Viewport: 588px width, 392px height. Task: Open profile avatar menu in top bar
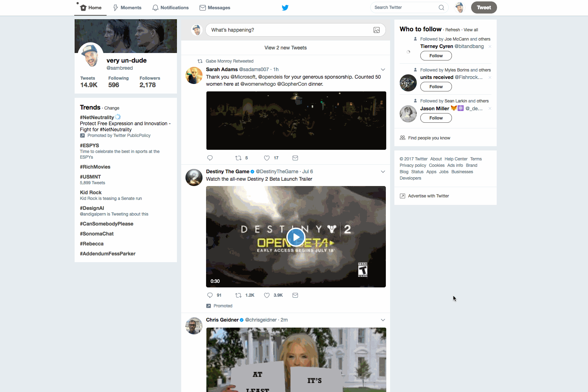[x=460, y=7]
